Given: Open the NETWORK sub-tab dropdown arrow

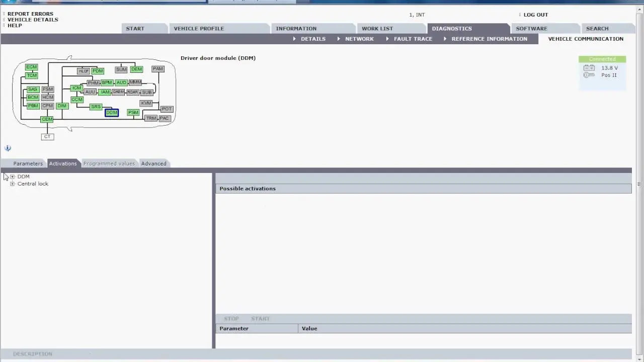Looking at the screenshot, I should click(339, 39).
